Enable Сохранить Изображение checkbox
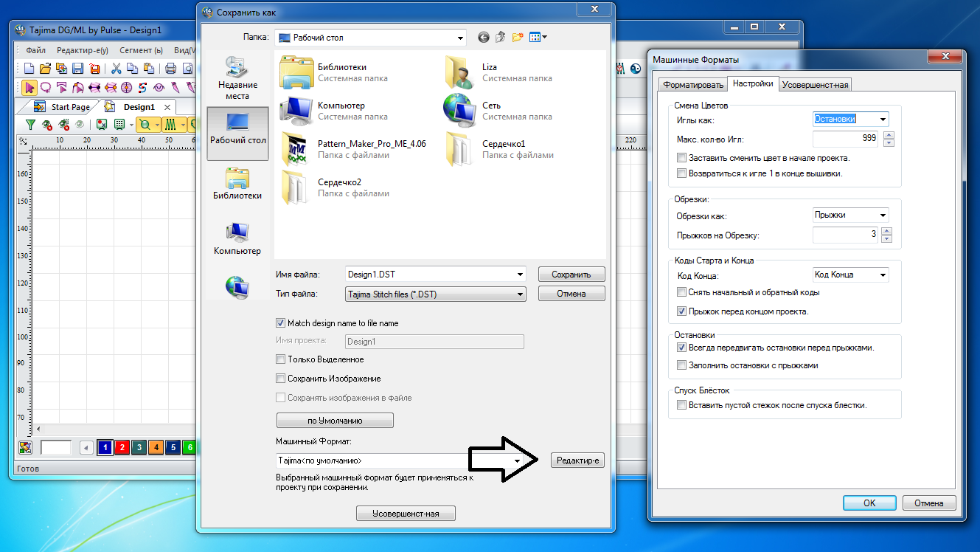The width and height of the screenshot is (980, 552). coord(280,379)
